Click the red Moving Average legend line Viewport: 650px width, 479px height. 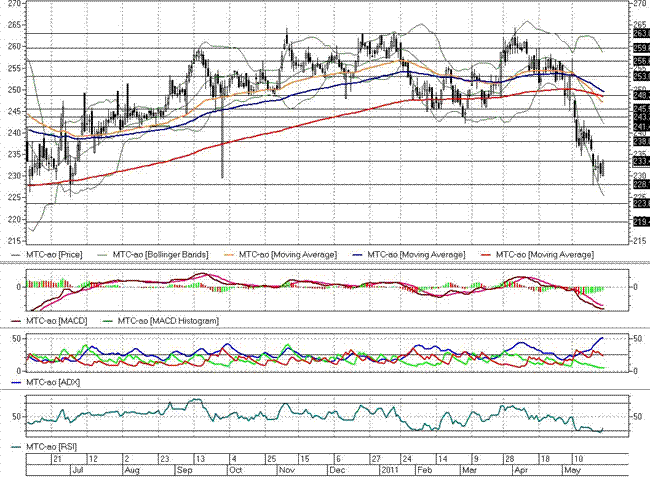coord(490,255)
